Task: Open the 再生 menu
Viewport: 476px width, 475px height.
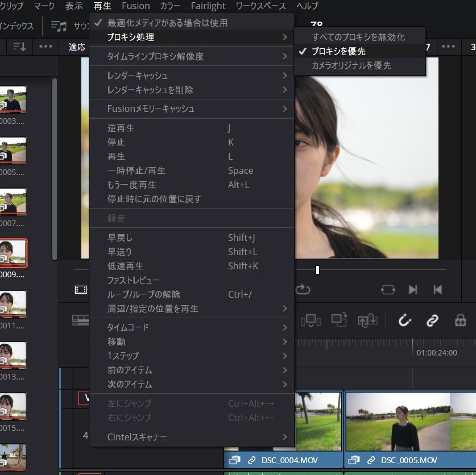Action: click(x=102, y=6)
